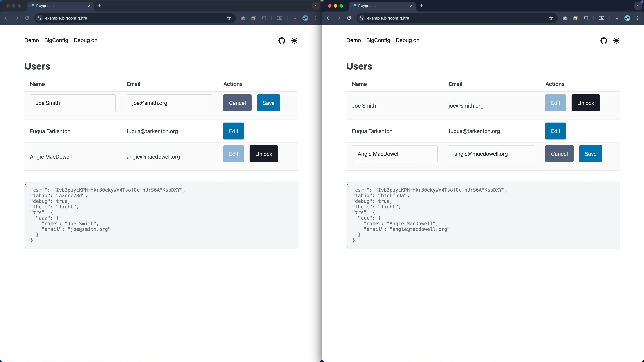Screen dimensions: 644x362
Task: Open GitHub icon in left window
Action: point(281,41)
